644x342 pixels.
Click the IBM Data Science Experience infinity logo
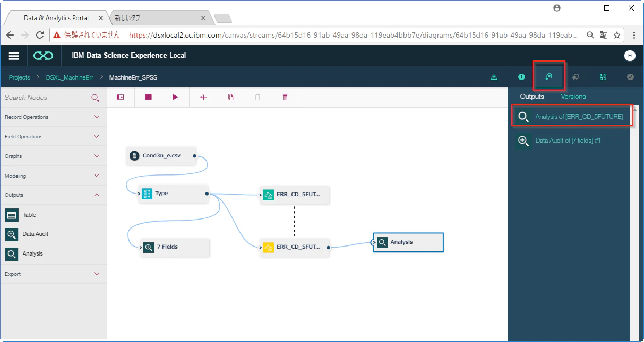43,56
